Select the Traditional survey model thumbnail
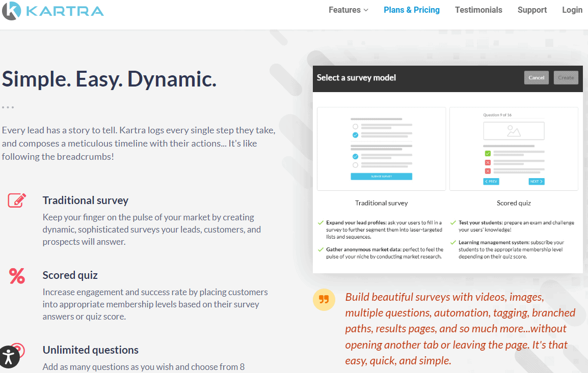 [381, 149]
